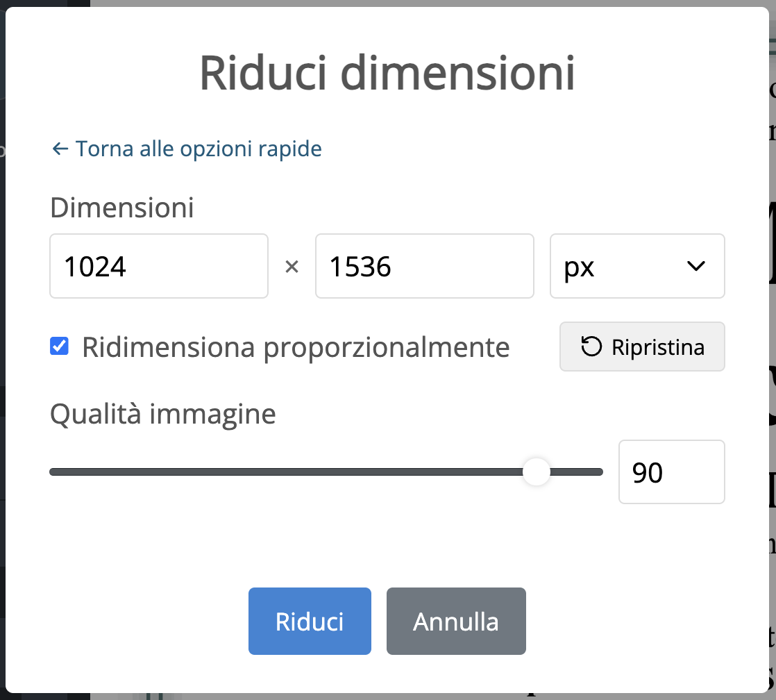Viewport: 776px width, 700px height.
Task: Click the Dimensioni section label
Action: click(121, 207)
